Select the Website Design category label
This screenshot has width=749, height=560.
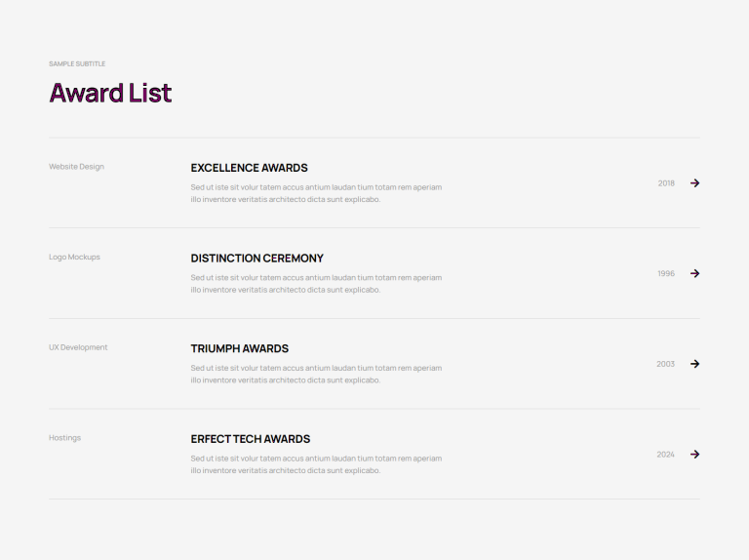[x=76, y=166]
